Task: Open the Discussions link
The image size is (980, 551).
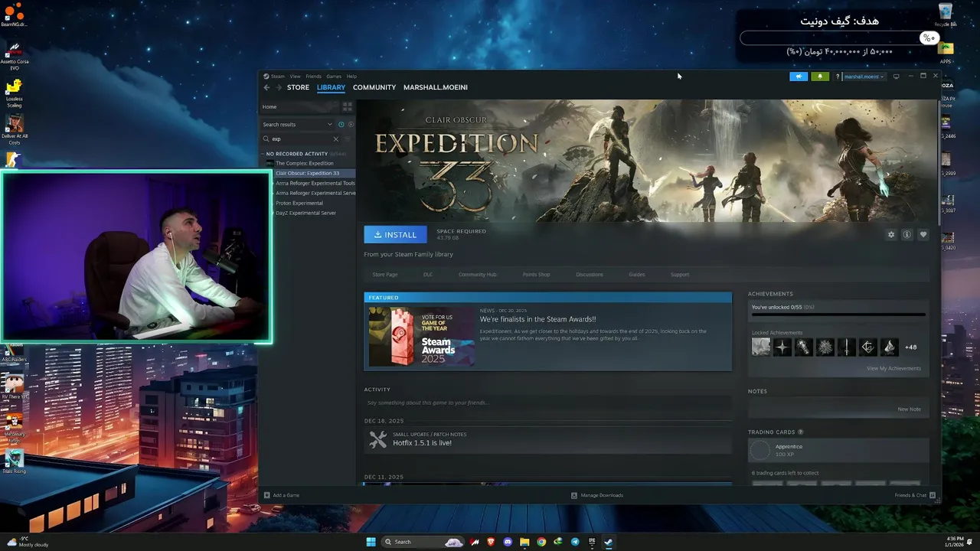Action: [x=590, y=275]
